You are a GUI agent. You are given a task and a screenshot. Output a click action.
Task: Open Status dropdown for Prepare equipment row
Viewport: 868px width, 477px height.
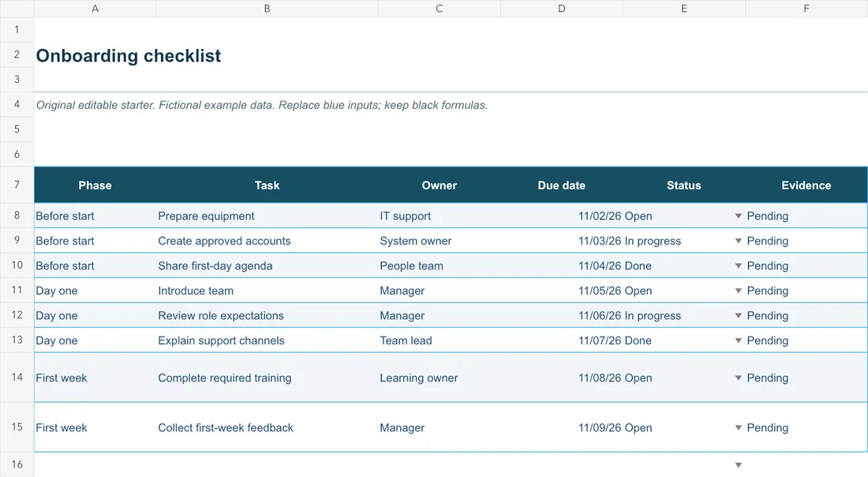coord(738,216)
